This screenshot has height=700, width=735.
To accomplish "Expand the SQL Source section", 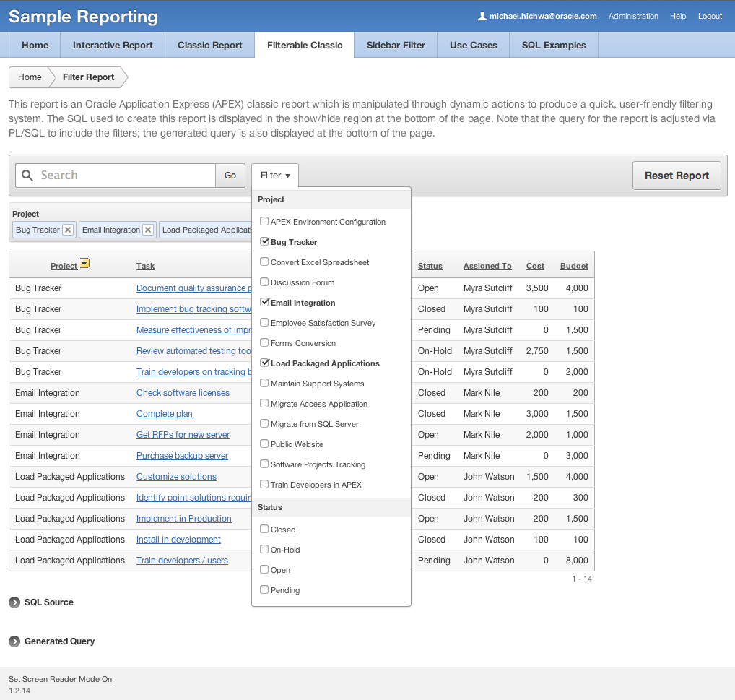I will pos(48,602).
